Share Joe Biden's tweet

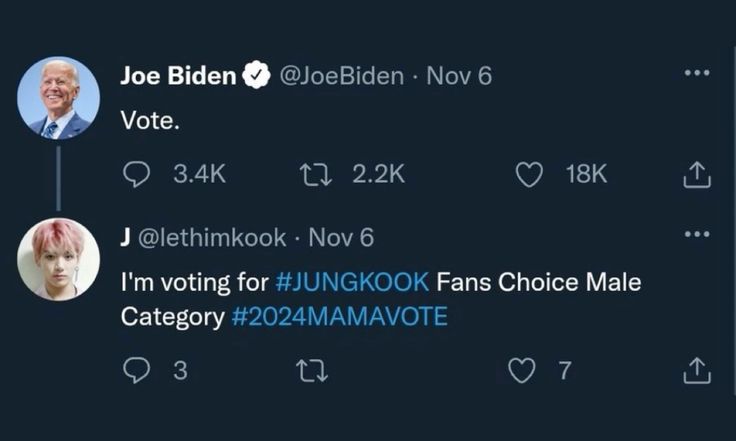[696, 175]
